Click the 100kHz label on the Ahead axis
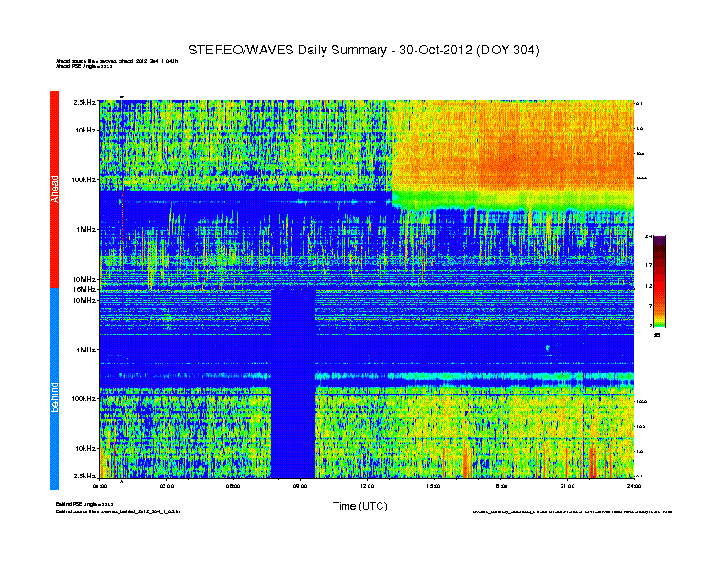The height and width of the screenshot is (563, 728). point(84,180)
